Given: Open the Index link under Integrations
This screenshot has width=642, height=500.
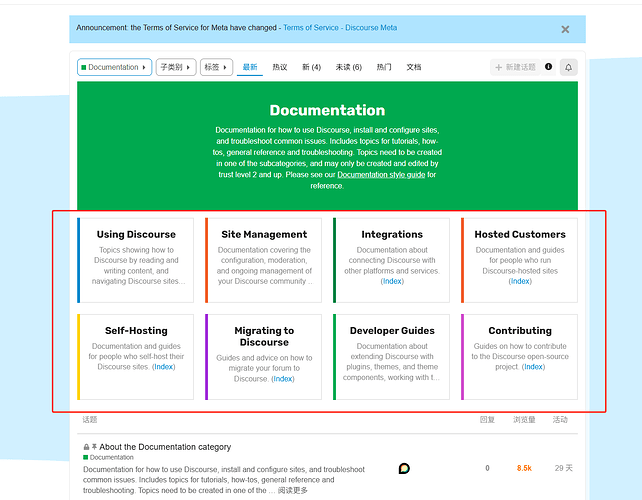Looking at the screenshot, I should [x=392, y=281].
